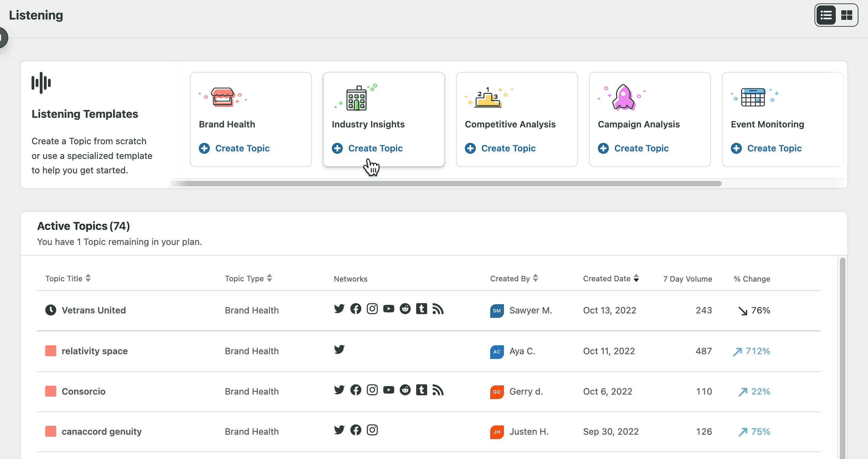Click the 712% change value
Image resolution: width=868 pixels, height=459 pixels.
[751, 351]
